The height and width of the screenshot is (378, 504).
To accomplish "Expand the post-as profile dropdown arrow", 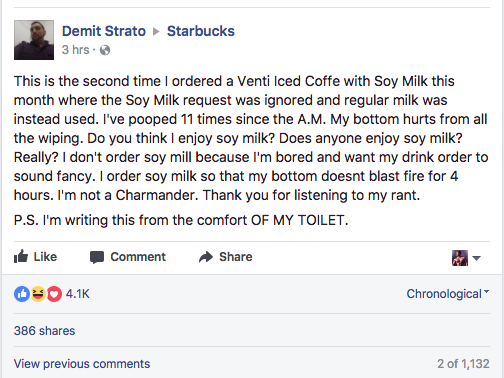I will [477, 258].
